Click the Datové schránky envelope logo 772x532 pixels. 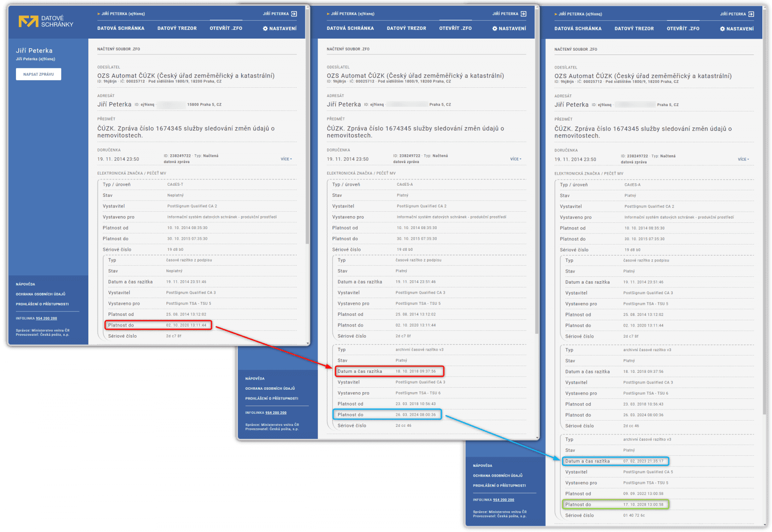[x=28, y=21]
